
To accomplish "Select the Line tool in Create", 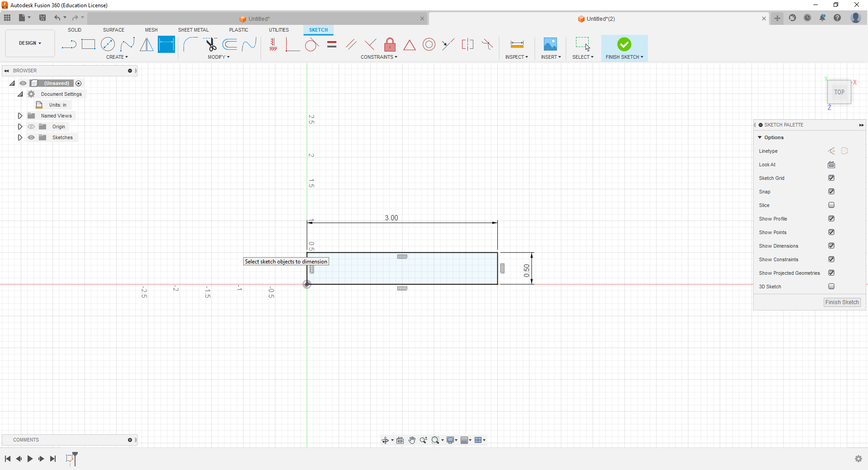I will point(69,44).
